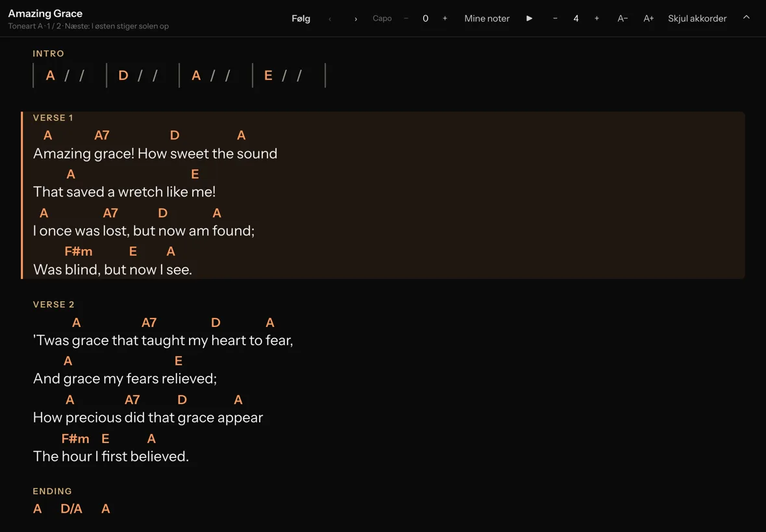Select the VERSE 1 section heading
The height and width of the screenshot is (532, 766).
pyautogui.click(x=53, y=117)
